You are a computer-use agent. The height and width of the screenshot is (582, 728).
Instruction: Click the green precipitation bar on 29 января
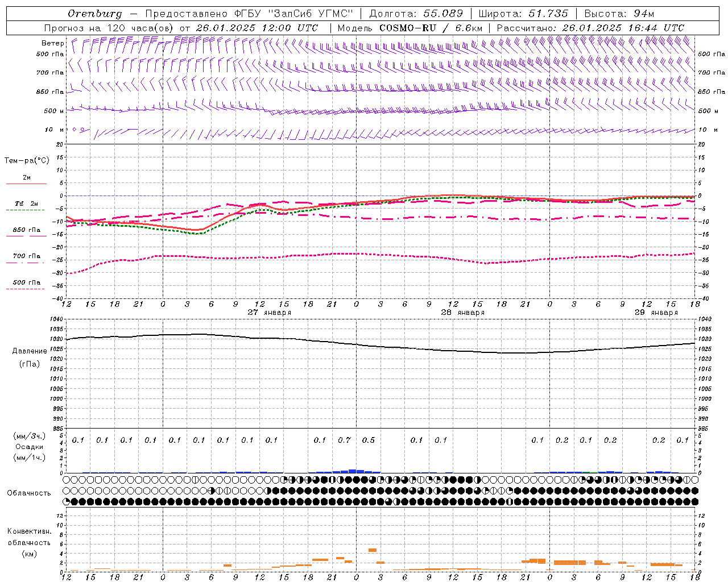click(586, 472)
